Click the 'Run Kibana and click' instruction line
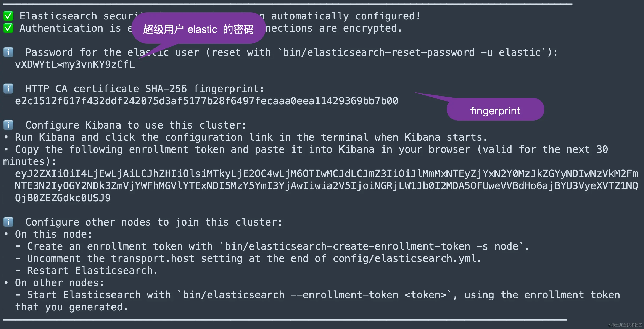Image resolution: width=644 pixels, height=329 pixels. (x=245, y=137)
